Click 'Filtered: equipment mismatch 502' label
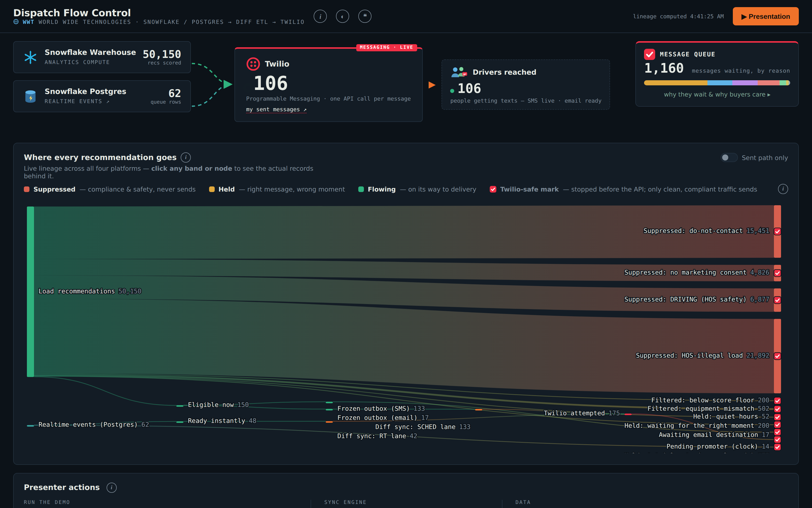This screenshot has width=812, height=508. click(x=708, y=408)
